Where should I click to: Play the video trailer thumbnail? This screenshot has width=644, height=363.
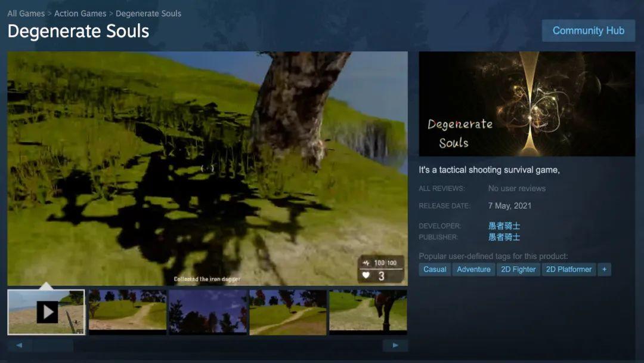point(46,312)
